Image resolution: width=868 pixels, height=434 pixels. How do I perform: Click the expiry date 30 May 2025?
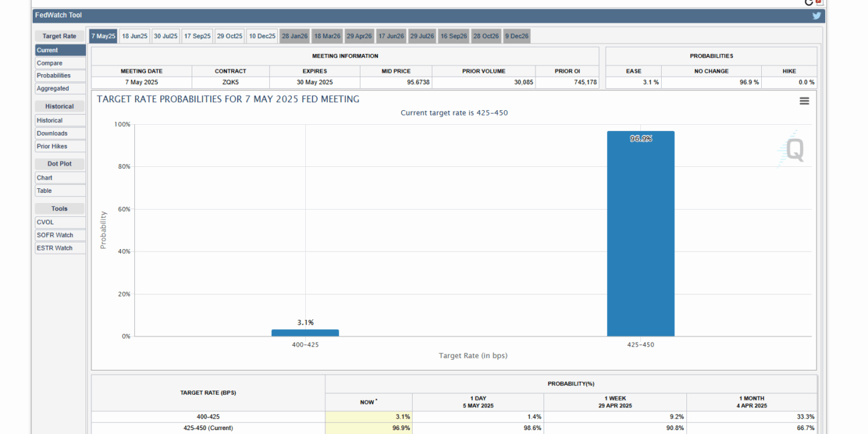tap(315, 82)
